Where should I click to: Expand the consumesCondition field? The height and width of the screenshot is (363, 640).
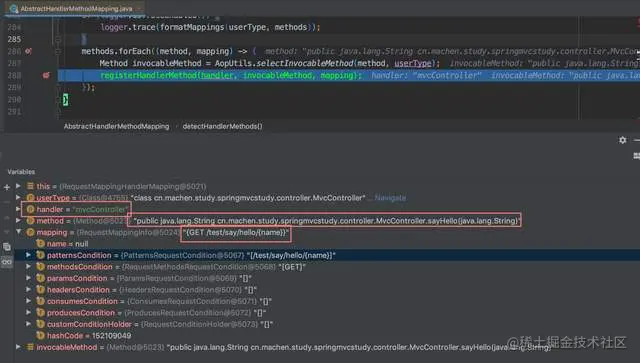click(x=29, y=301)
